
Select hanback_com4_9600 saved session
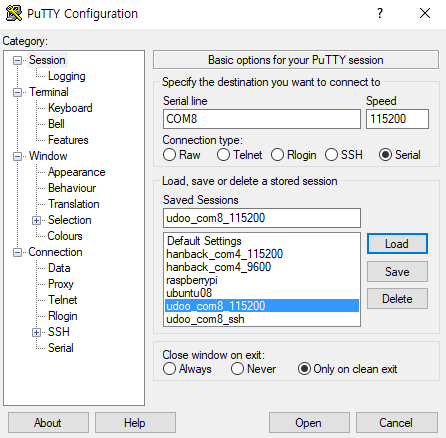point(262,267)
